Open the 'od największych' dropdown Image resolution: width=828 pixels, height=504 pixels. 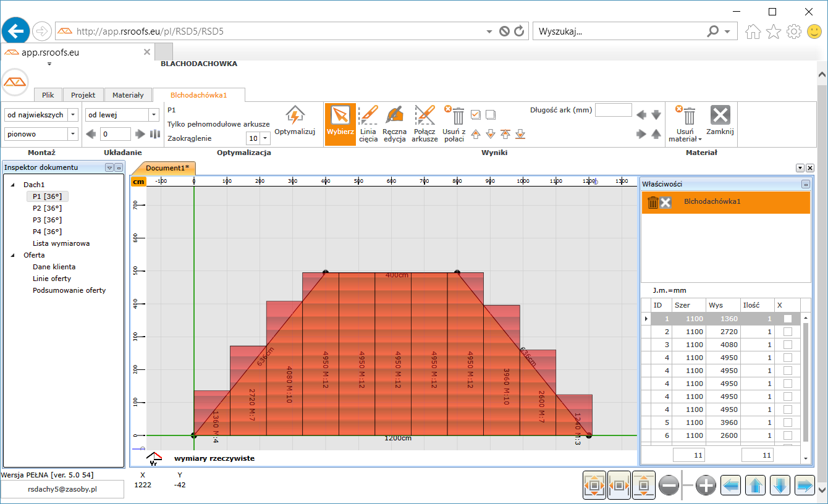tap(73, 115)
